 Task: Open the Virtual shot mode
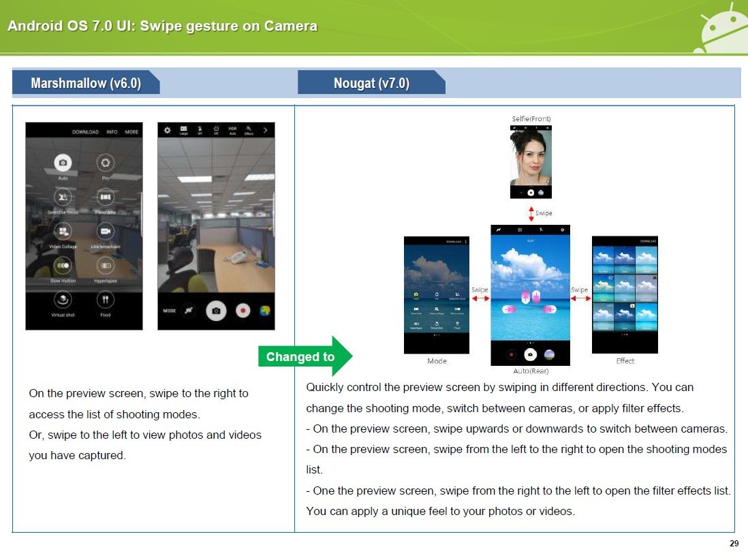point(63,300)
